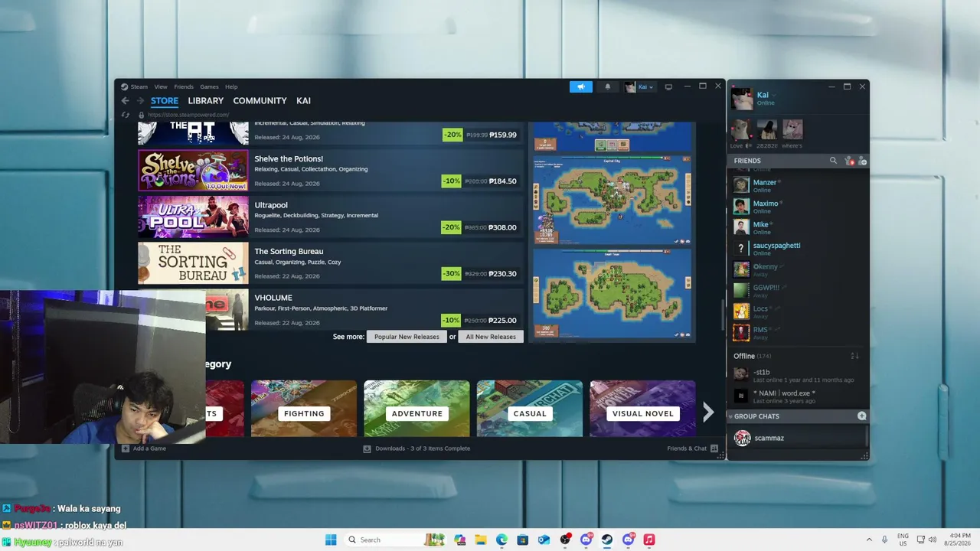This screenshot has width=980, height=551.
Task: Open the Steam menu
Action: click(139, 86)
